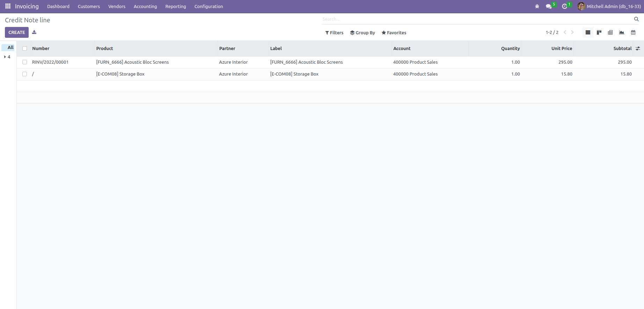Go to next page arrow
This screenshot has height=309, width=644.
572,32
